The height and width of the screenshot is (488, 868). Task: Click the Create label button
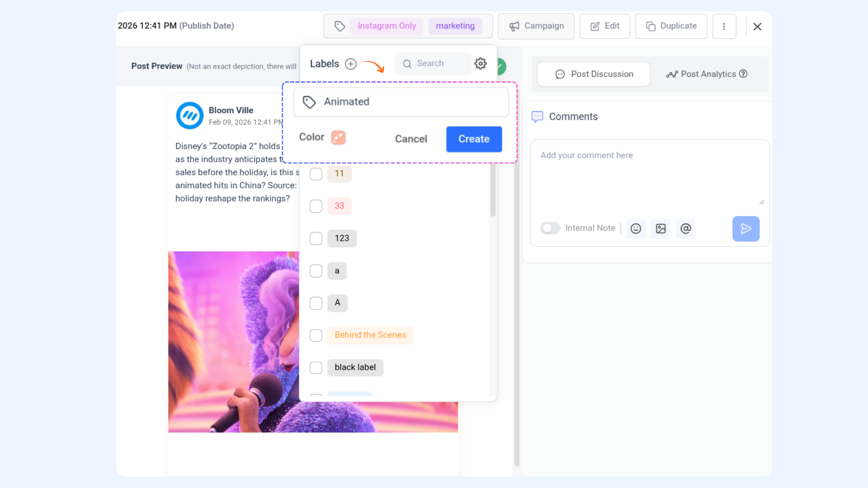(474, 139)
